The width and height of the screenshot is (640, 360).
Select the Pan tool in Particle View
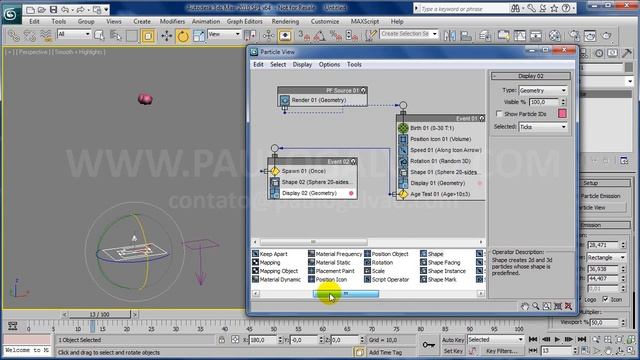click(x=525, y=306)
